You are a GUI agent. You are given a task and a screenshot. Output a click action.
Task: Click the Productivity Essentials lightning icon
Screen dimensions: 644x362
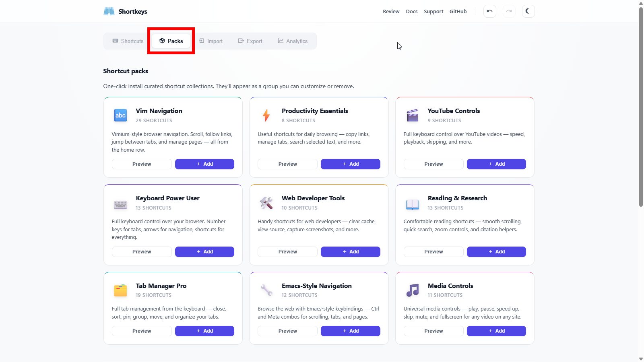[x=266, y=115]
